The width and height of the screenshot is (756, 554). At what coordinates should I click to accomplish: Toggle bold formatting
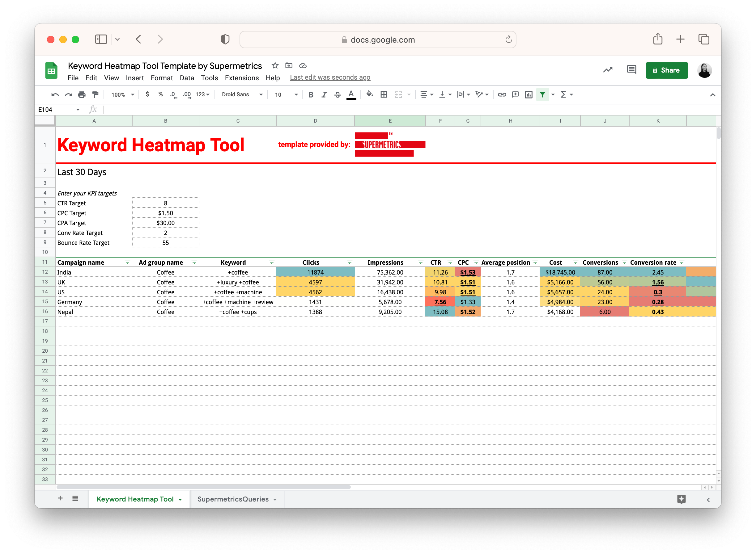pos(311,94)
